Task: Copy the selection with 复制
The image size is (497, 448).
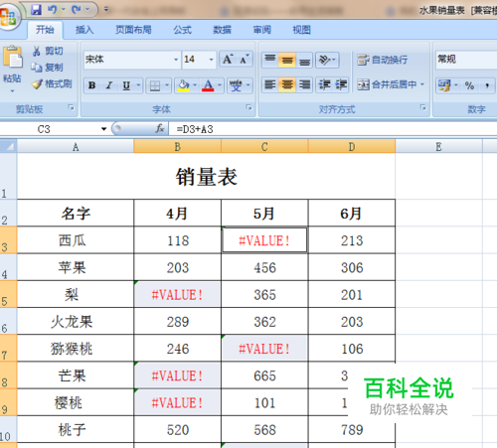Action: pyautogui.click(x=48, y=68)
